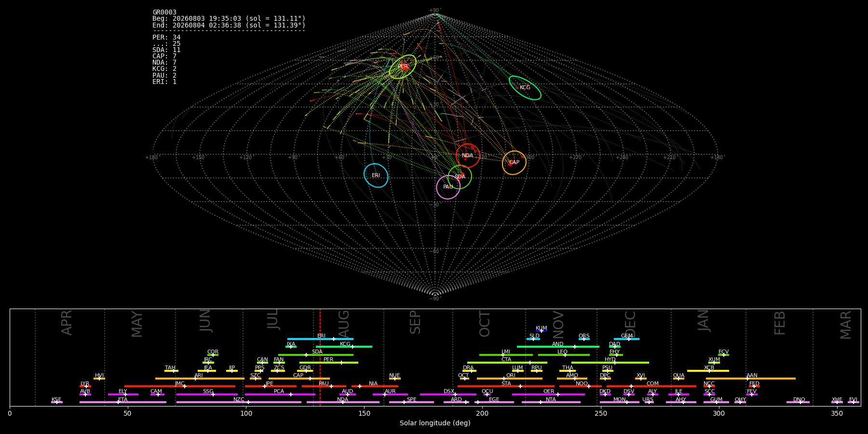868x434 pixels.
Task: Click the GR0003 title text
Action: click(164, 13)
